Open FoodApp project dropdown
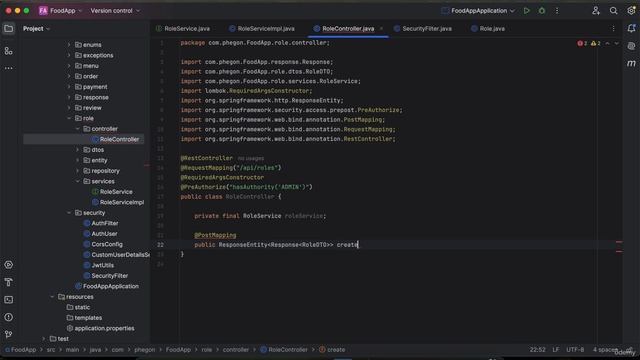This screenshot has width=640, height=360. [60, 11]
